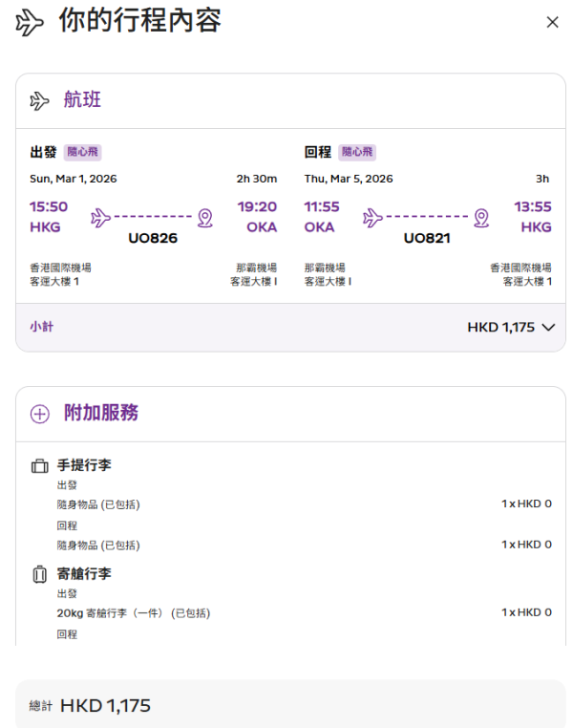This screenshot has height=728, width=573.
Task: Click flight number UO821
Action: [x=427, y=238]
